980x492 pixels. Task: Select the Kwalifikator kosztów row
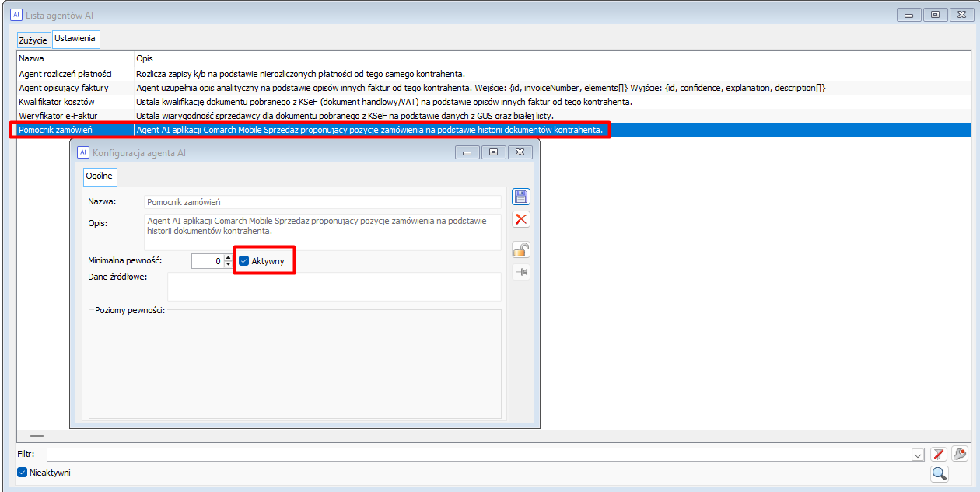(494, 102)
